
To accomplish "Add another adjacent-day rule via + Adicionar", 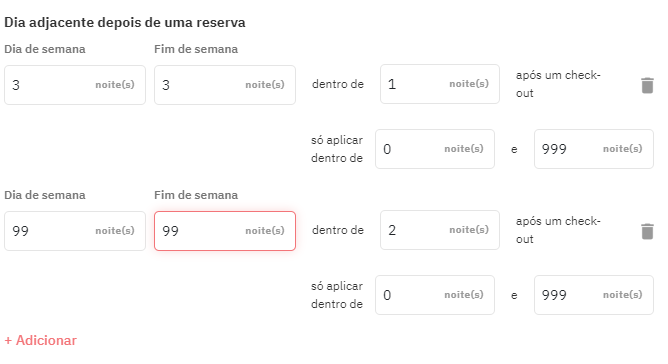I will [40, 340].
